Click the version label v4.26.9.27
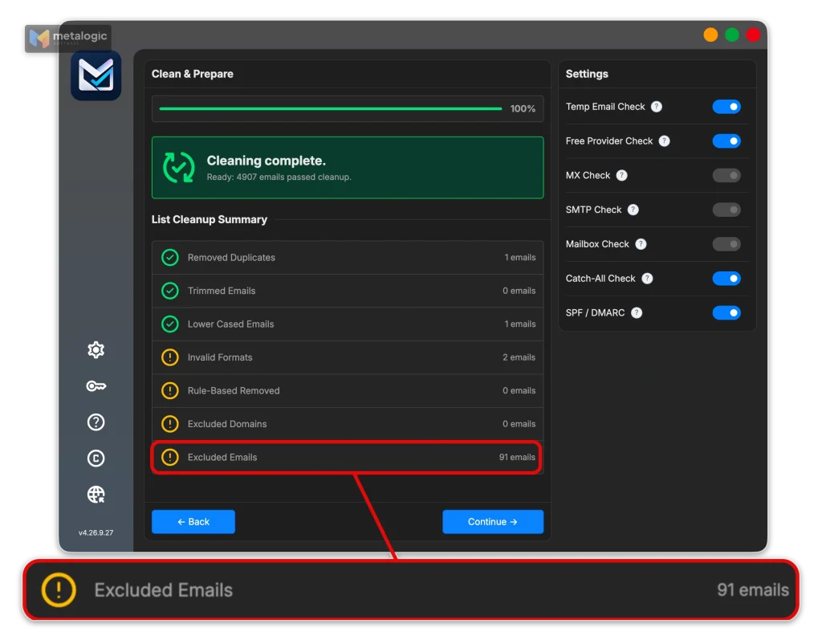The height and width of the screenshot is (644, 822). [x=96, y=533]
